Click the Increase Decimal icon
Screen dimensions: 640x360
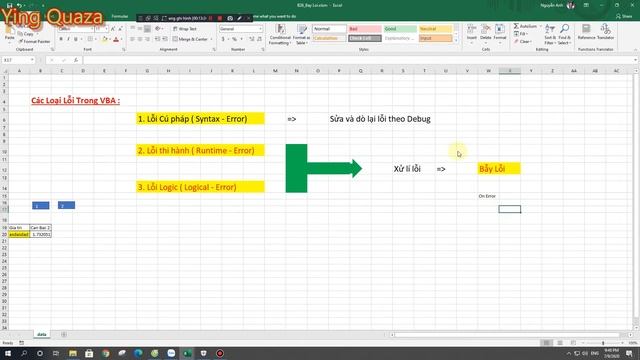pos(252,39)
